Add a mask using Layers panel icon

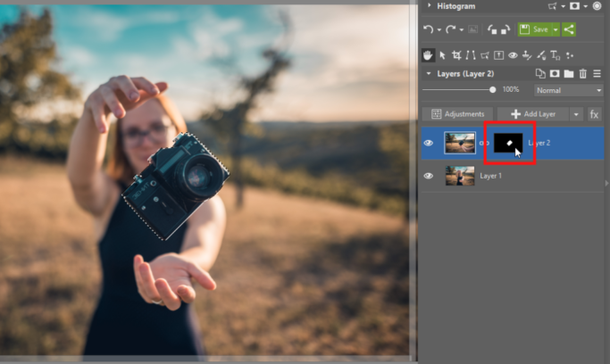click(555, 73)
